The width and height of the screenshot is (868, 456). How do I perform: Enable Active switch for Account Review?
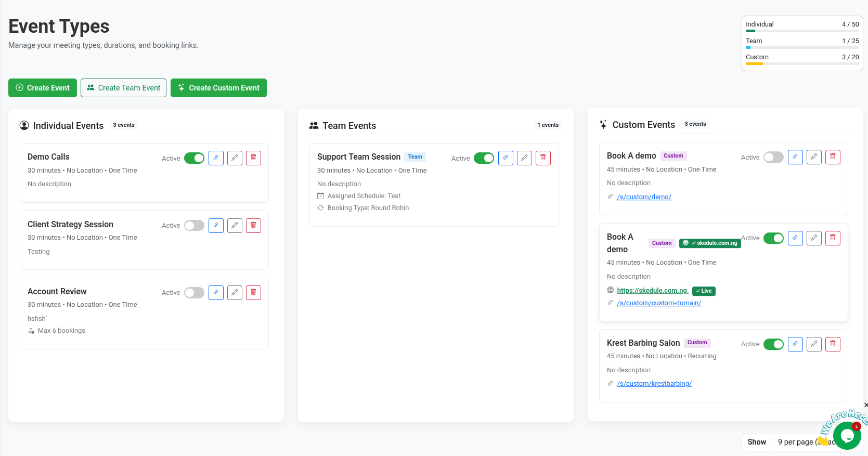(194, 293)
